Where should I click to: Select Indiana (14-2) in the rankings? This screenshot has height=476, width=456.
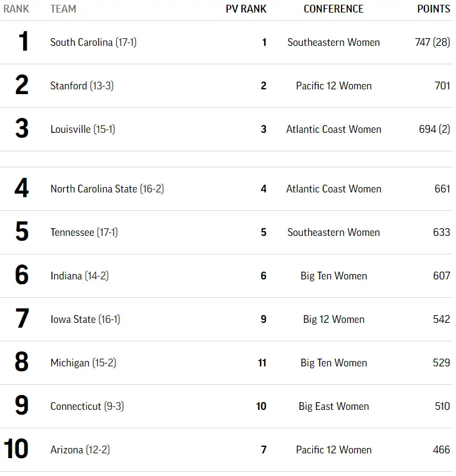point(79,276)
